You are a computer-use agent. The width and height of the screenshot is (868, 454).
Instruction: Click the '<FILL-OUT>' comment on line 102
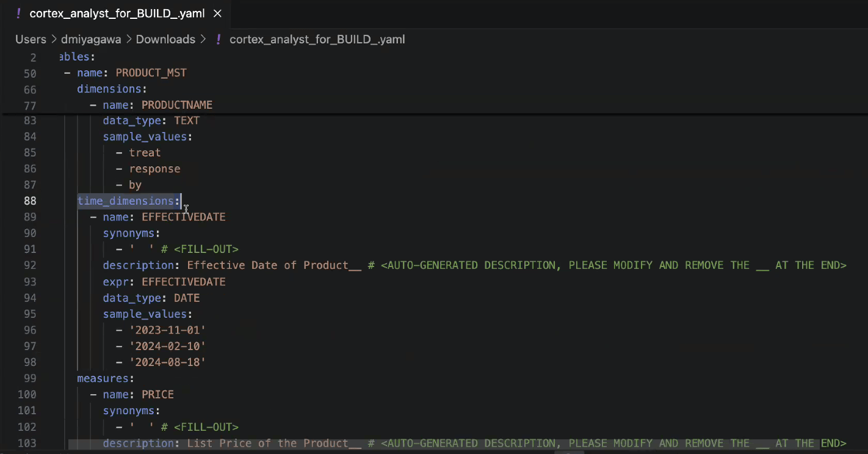coord(206,427)
